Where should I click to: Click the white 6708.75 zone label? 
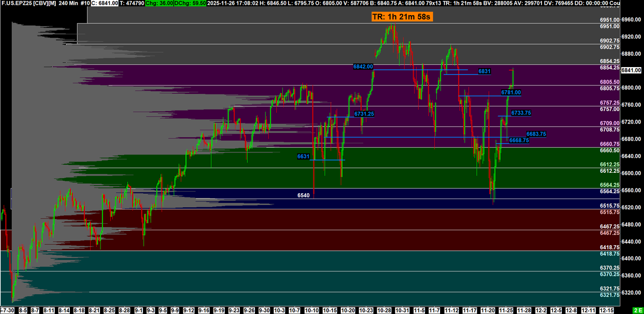[610, 129]
